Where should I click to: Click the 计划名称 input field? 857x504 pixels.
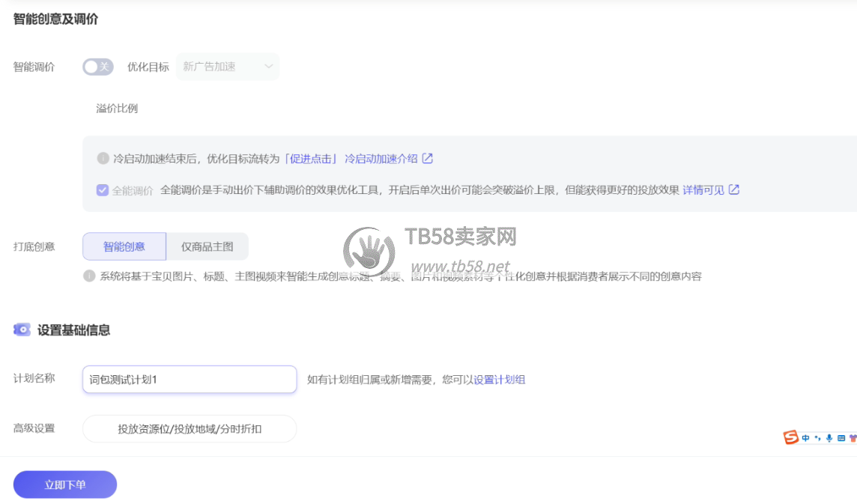190,380
